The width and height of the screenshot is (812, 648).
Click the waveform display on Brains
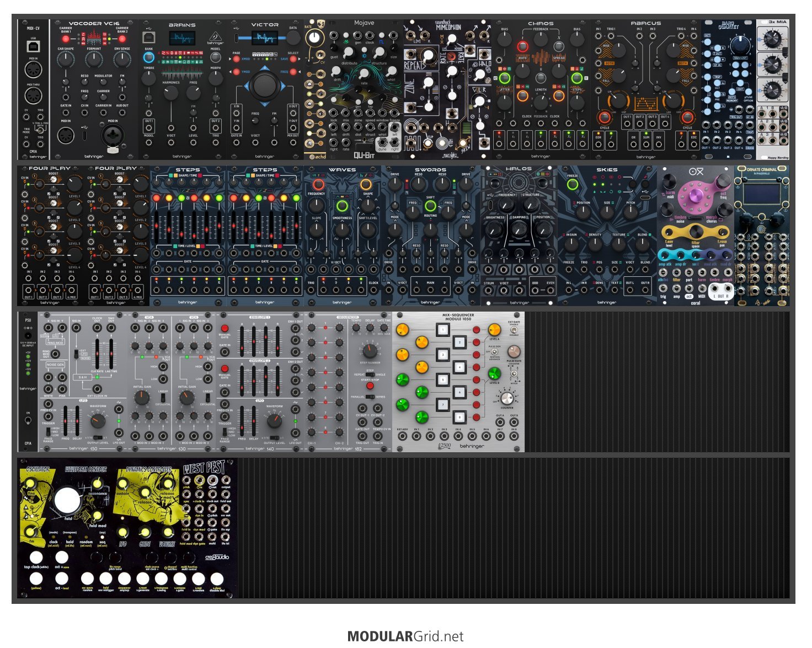pos(181,39)
